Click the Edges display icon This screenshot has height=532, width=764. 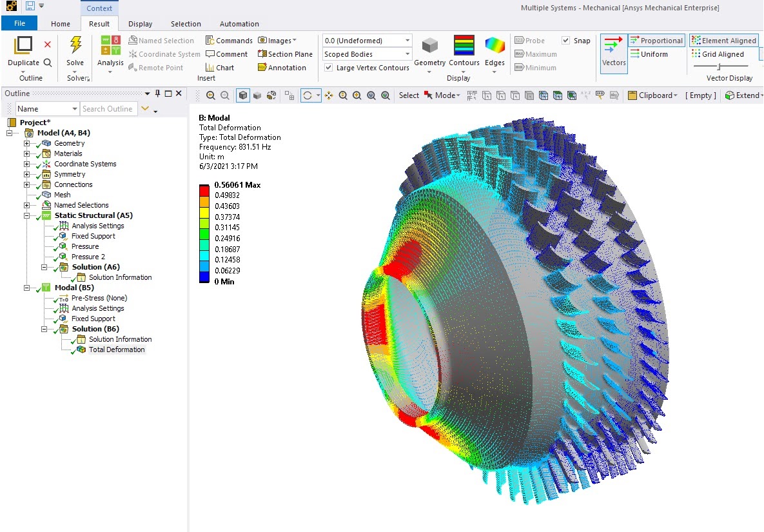pyautogui.click(x=495, y=46)
